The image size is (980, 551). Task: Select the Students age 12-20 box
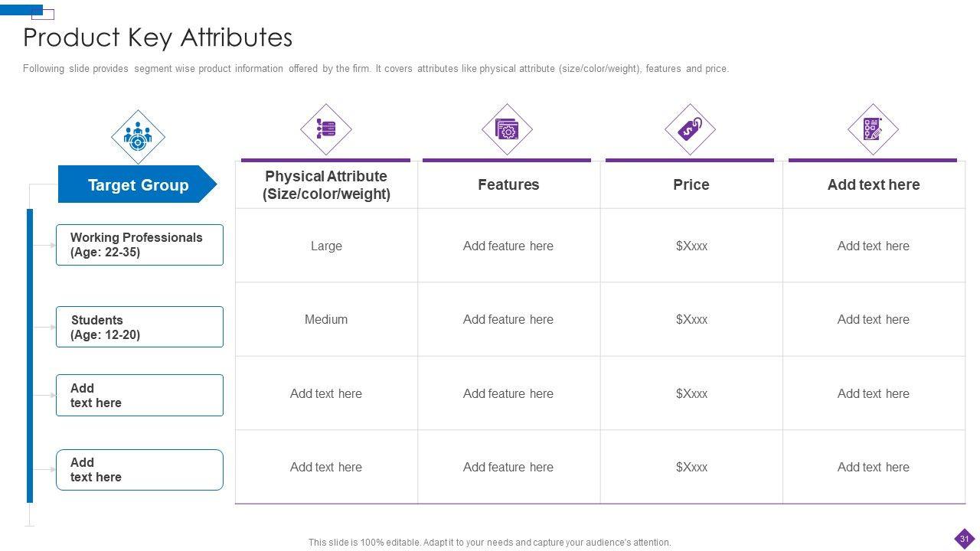[139, 327]
